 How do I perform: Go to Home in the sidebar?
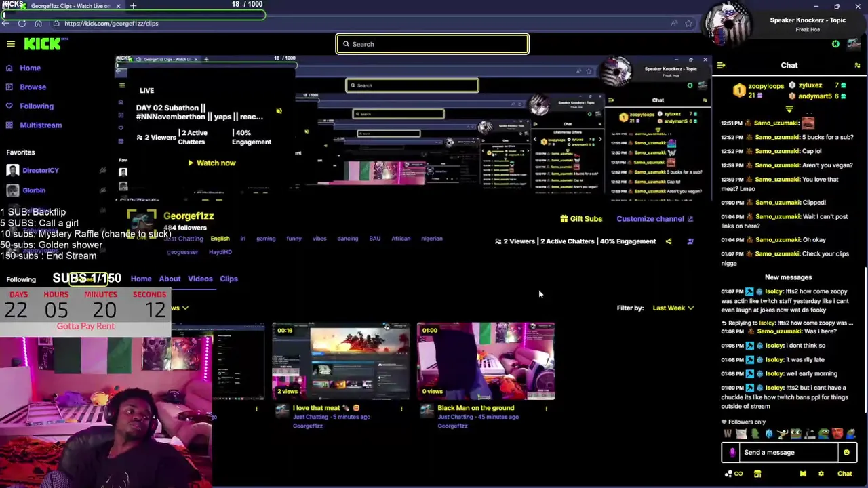point(30,68)
